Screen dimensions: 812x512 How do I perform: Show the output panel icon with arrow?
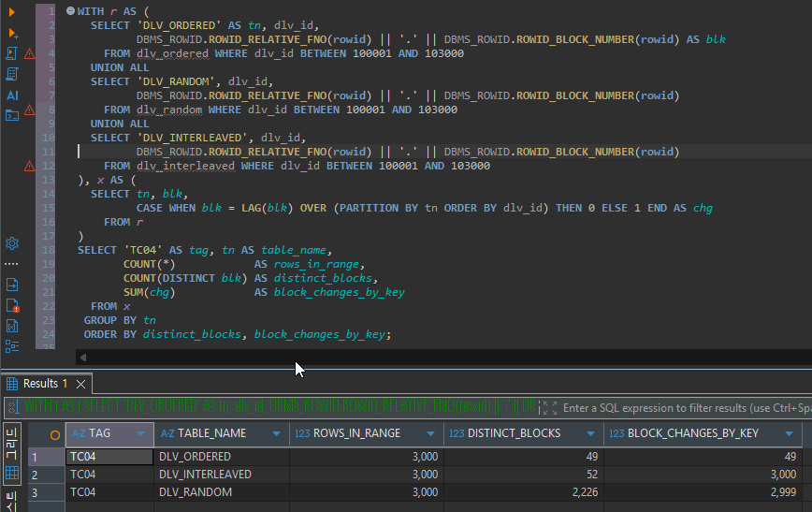coord(12,285)
